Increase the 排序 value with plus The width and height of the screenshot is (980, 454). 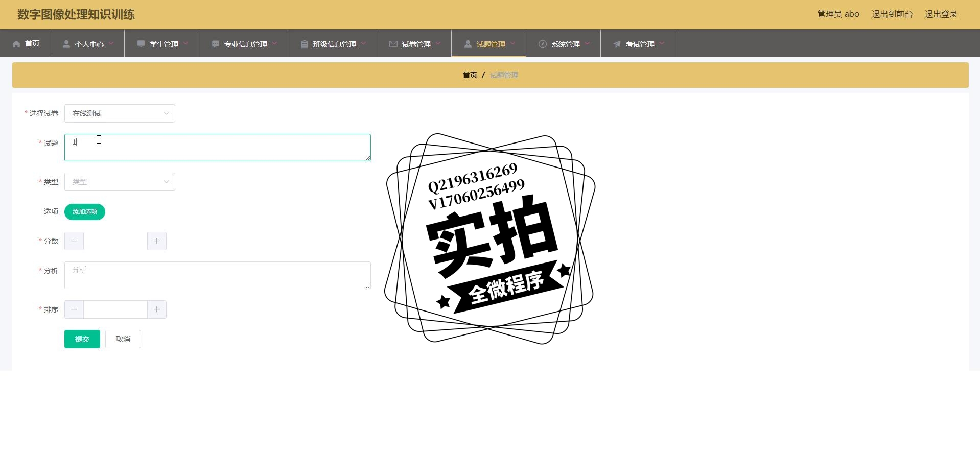pyautogui.click(x=157, y=309)
